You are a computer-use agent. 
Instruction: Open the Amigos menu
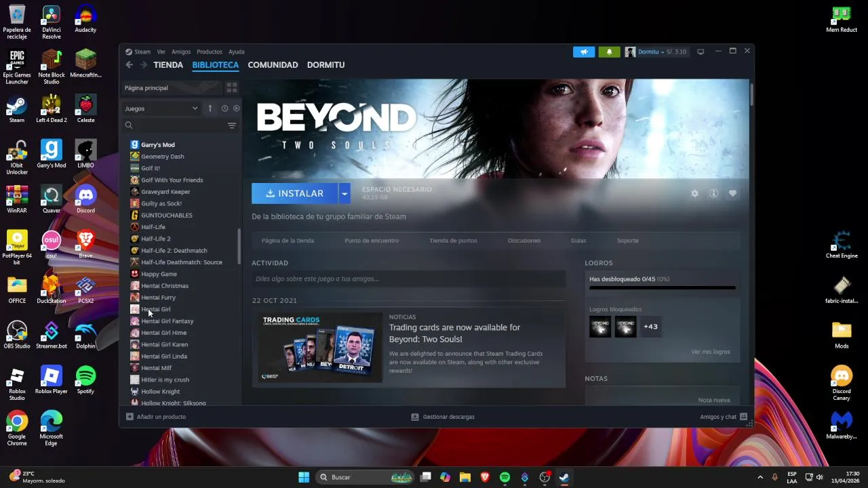[x=181, y=52]
